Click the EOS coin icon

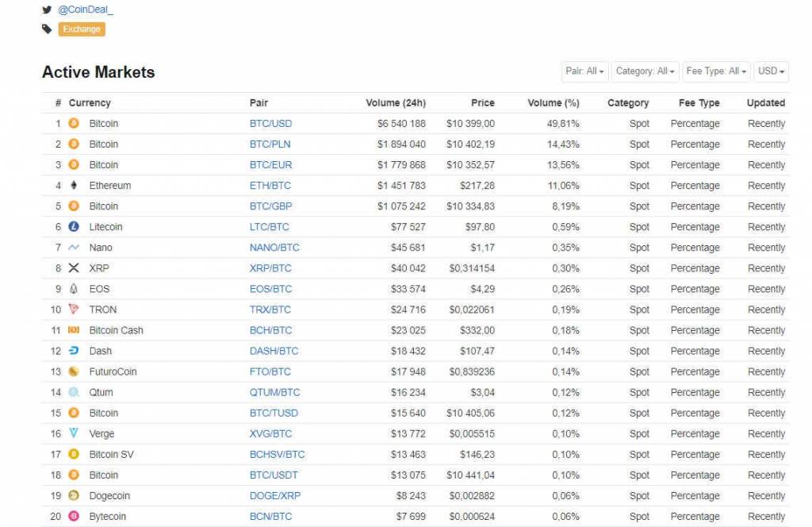(x=74, y=289)
